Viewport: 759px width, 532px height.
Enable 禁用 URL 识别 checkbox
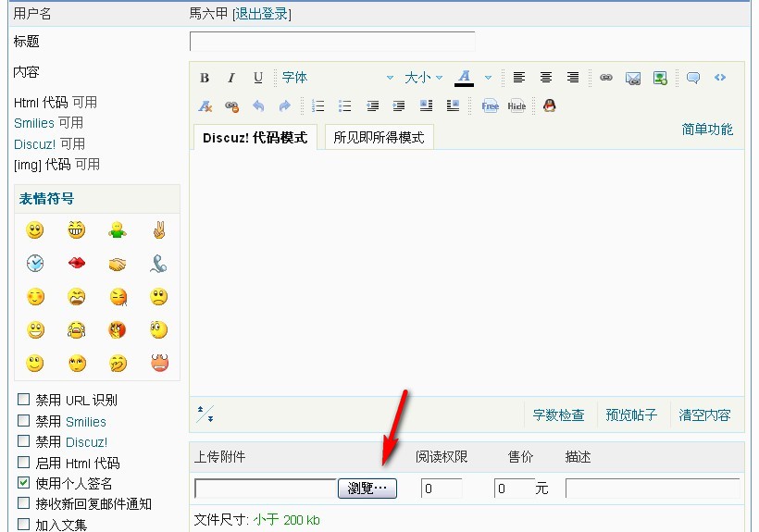point(24,401)
